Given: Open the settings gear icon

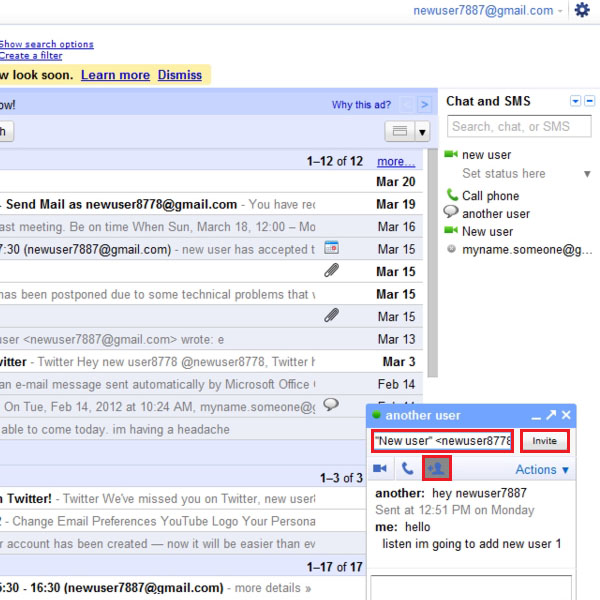Looking at the screenshot, I should coord(582,10).
